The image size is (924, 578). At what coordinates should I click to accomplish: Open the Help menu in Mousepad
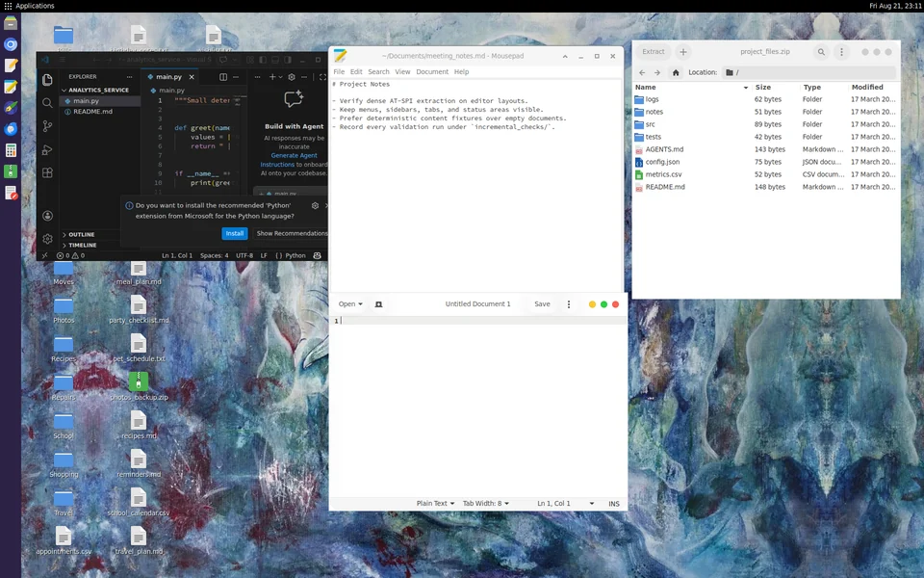461,72
